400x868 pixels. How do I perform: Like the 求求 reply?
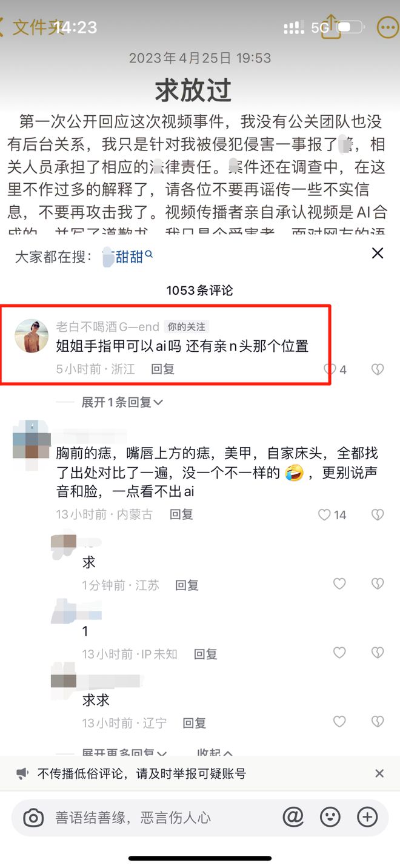339,722
